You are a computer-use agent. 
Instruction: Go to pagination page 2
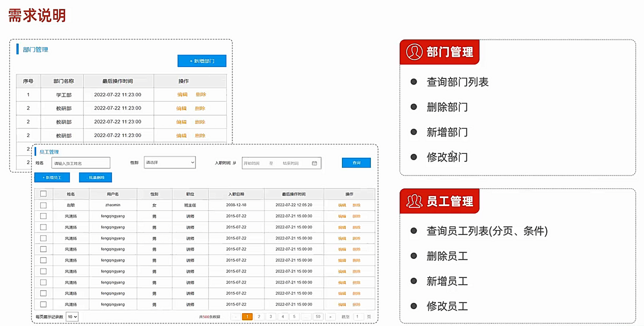tap(259, 317)
